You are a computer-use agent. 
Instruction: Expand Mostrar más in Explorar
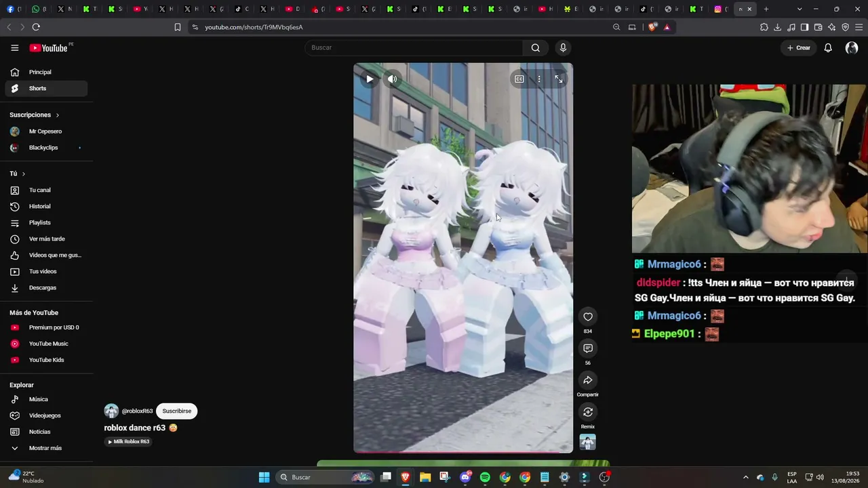pyautogui.click(x=46, y=448)
